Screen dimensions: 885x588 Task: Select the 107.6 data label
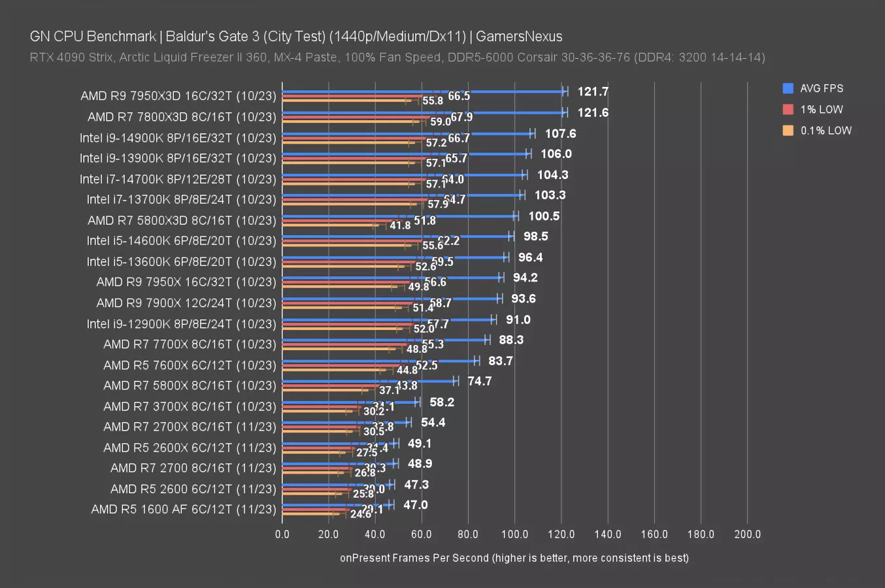pos(560,133)
